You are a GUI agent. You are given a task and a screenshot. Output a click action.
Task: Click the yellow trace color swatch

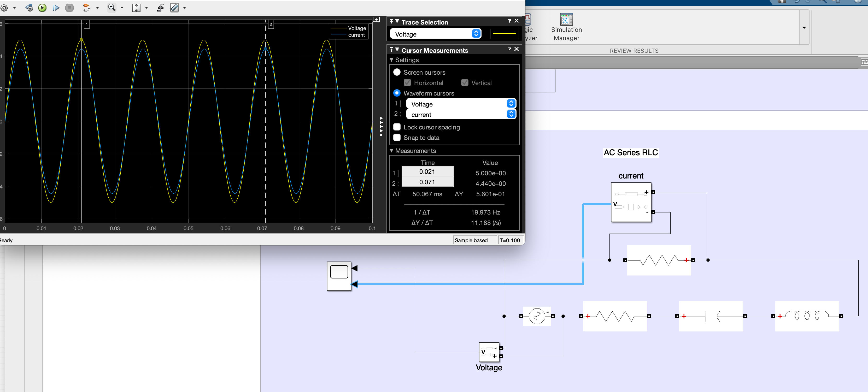pyautogui.click(x=504, y=34)
